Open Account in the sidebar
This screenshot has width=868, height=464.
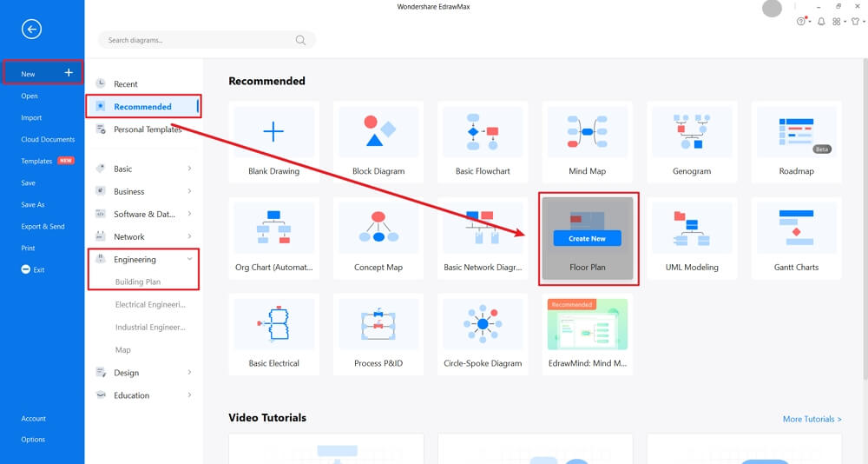pyautogui.click(x=33, y=419)
